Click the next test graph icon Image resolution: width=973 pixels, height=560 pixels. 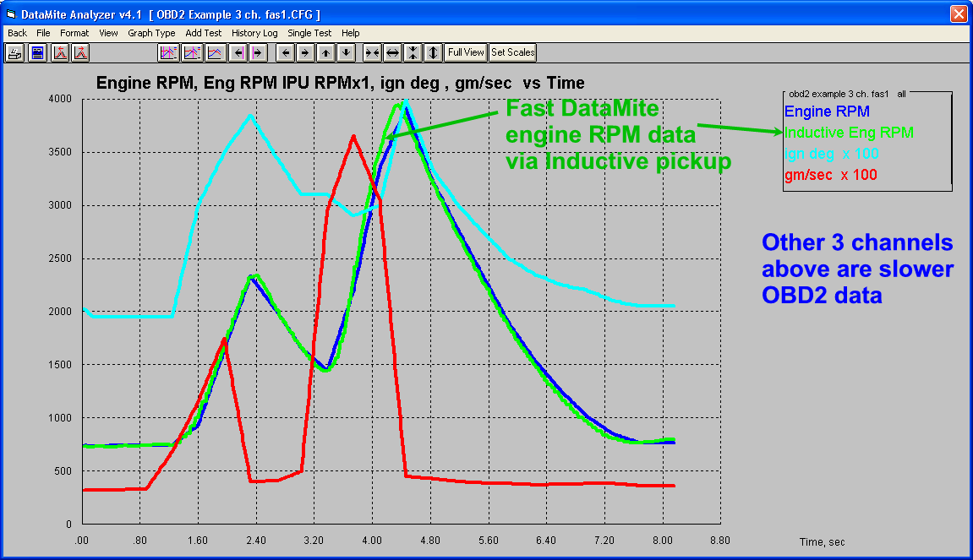tap(80, 52)
